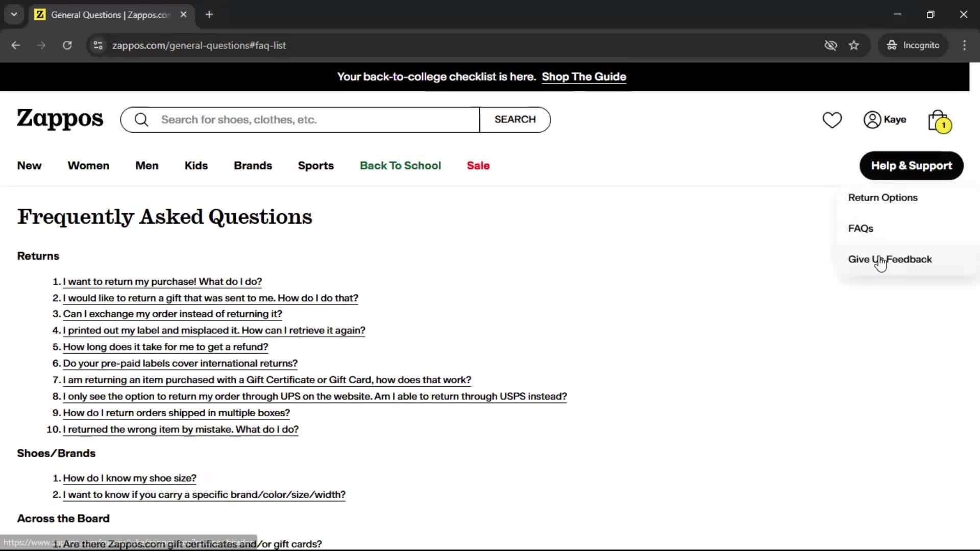Open the shopping bag cart icon
The image size is (980, 551).
click(x=939, y=121)
